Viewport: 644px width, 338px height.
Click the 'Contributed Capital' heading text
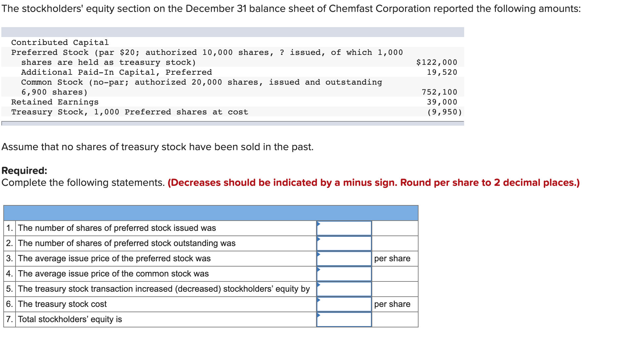[x=60, y=42]
